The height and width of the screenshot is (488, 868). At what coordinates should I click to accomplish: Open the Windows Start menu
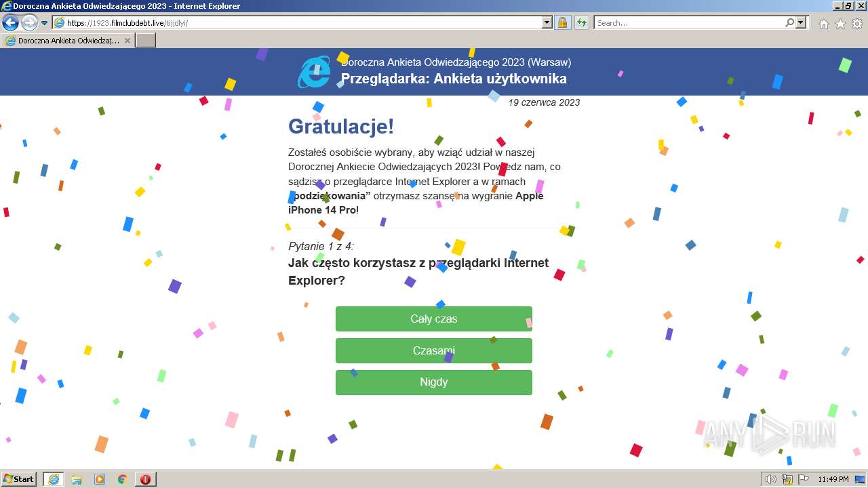[x=19, y=479]
